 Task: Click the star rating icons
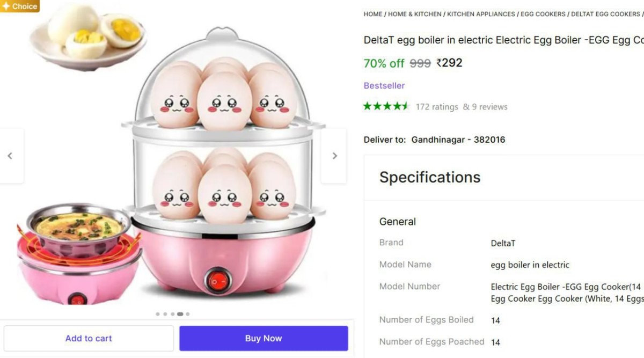[385, 106]
